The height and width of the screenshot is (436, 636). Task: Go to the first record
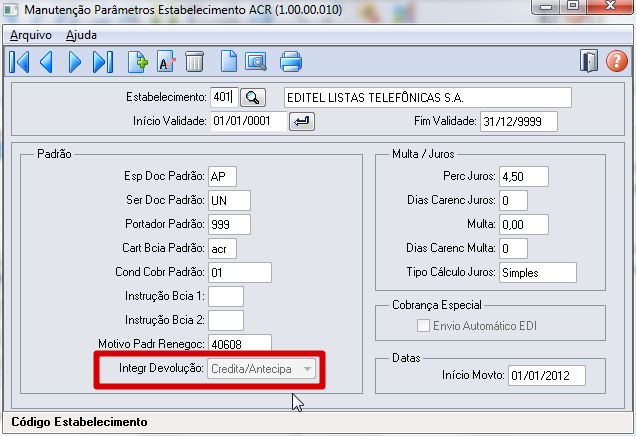[x=19, y=62]
